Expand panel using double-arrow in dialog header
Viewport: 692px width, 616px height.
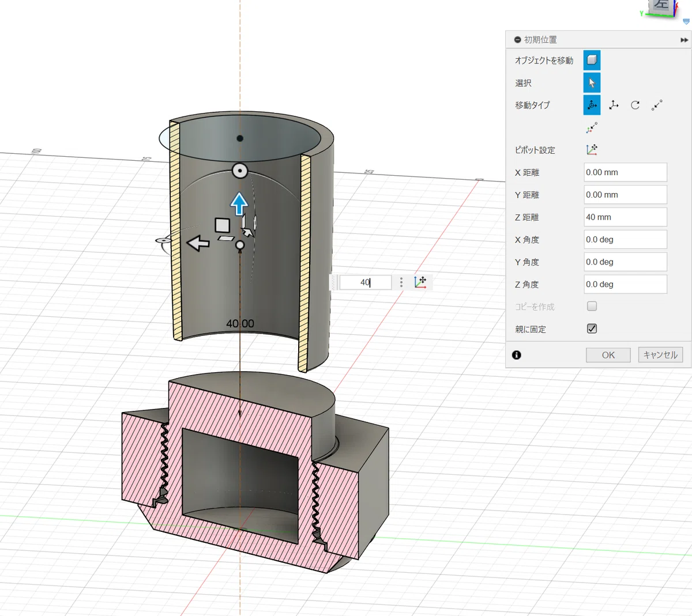click(684, 40)
